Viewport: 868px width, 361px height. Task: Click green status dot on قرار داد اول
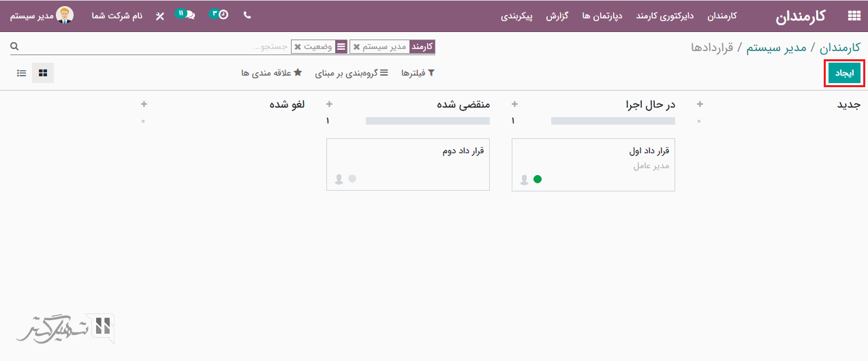pyautogui.click(x=538, y=179)
